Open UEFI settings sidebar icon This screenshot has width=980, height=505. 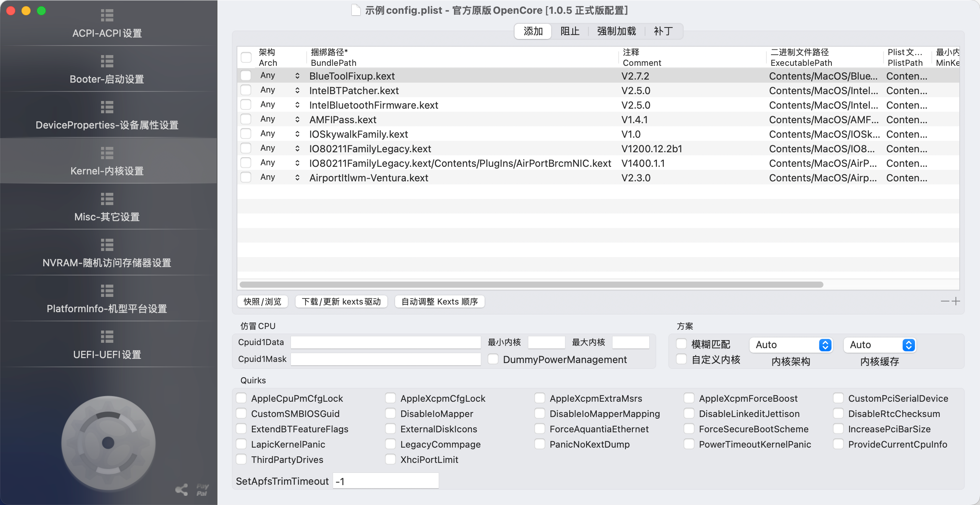tap(107, 337)
